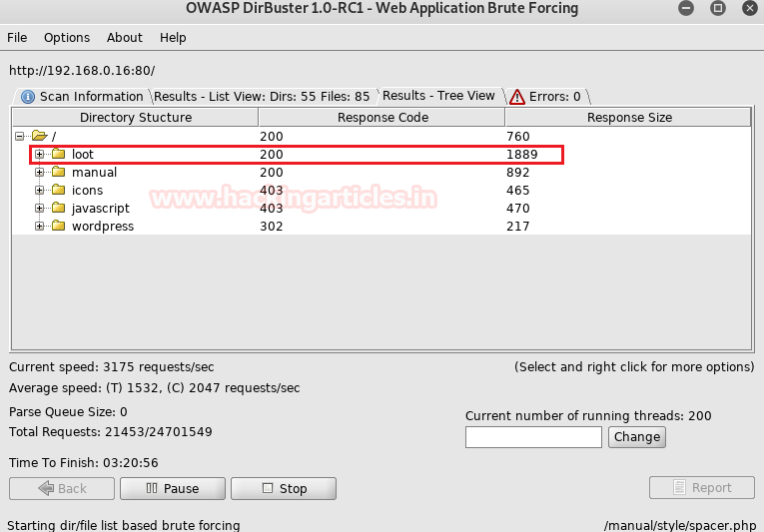
Task: Collapse the root / directory node
Action: click(x=20, y=137)
